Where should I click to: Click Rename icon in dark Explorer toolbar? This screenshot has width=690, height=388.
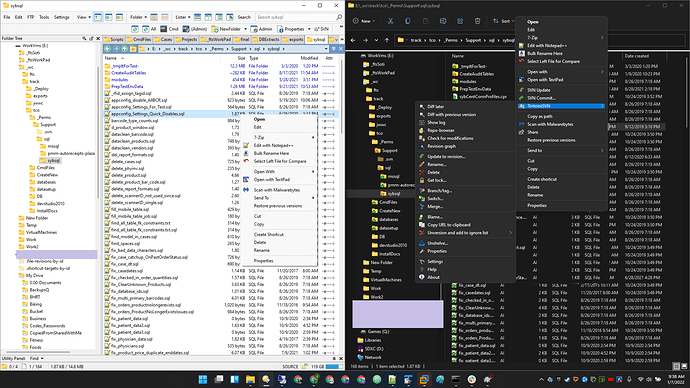[x=443, y=21]
